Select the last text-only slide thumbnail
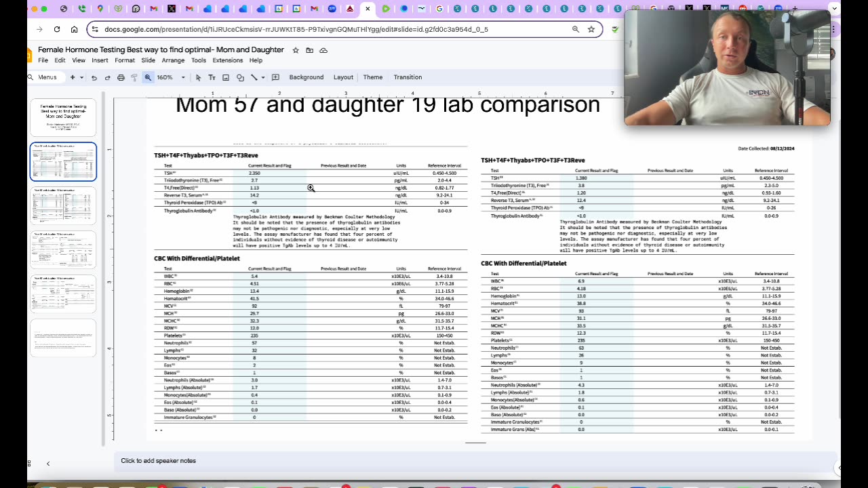Image resolution: width=868 pixels, height=488 pixels. click(63, 338)
